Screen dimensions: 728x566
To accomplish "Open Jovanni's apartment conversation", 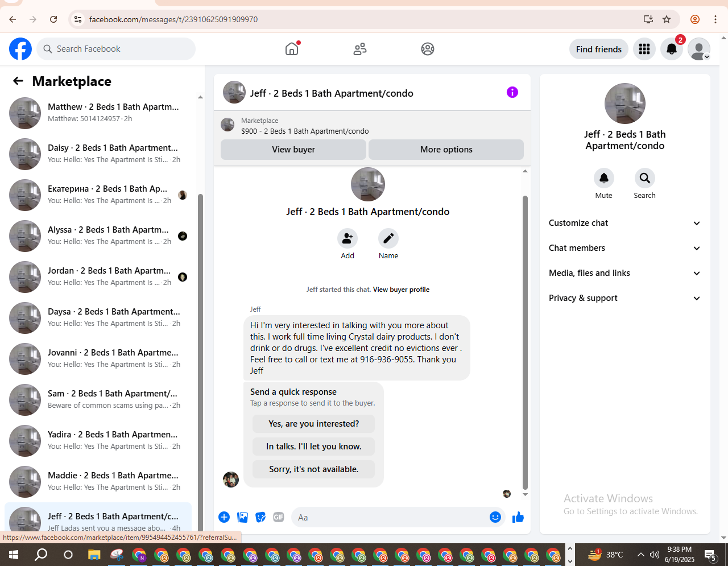I will pos(98,358).
